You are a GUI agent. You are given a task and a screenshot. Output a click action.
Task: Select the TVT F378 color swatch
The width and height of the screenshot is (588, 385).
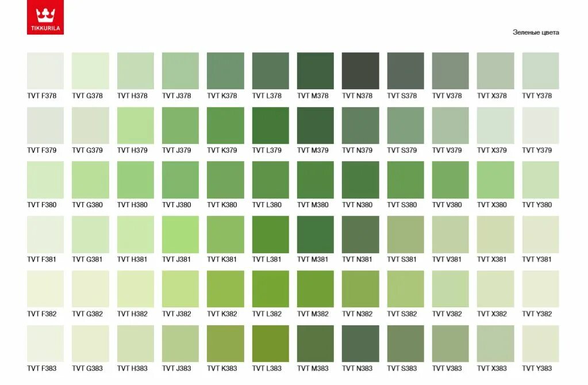pos(45,71)
